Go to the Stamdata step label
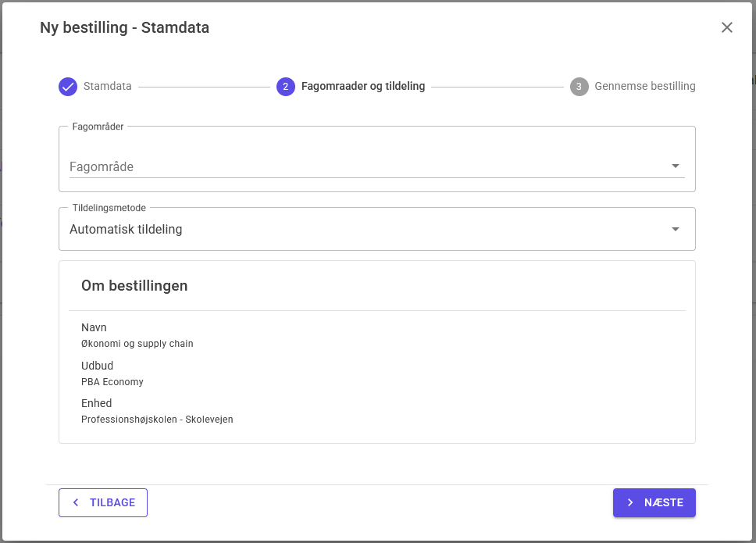This screenshot has width=756, height=543. pos(108,87)
